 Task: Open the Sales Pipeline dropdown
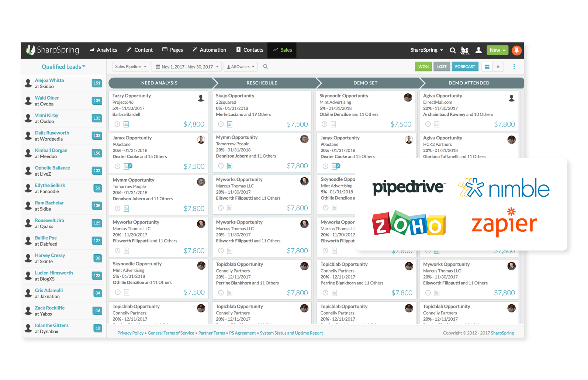(x=131, y=67)
